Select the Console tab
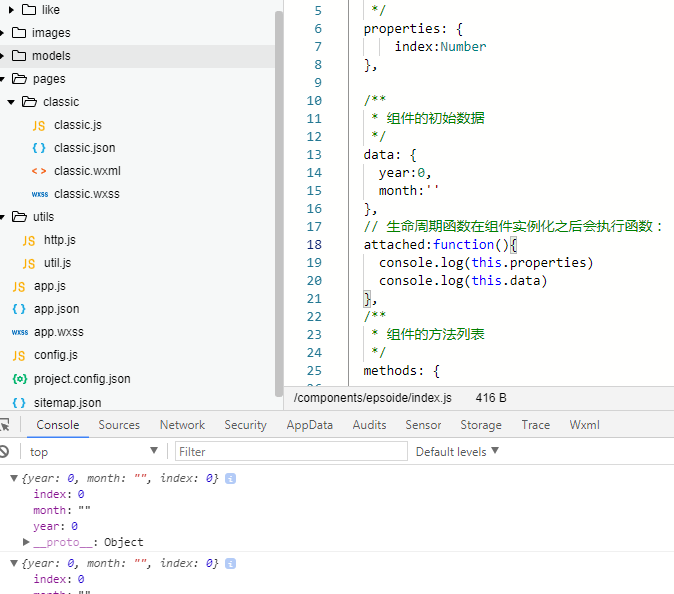This screenshot has height=594, width=674. (x=58, y=425)
